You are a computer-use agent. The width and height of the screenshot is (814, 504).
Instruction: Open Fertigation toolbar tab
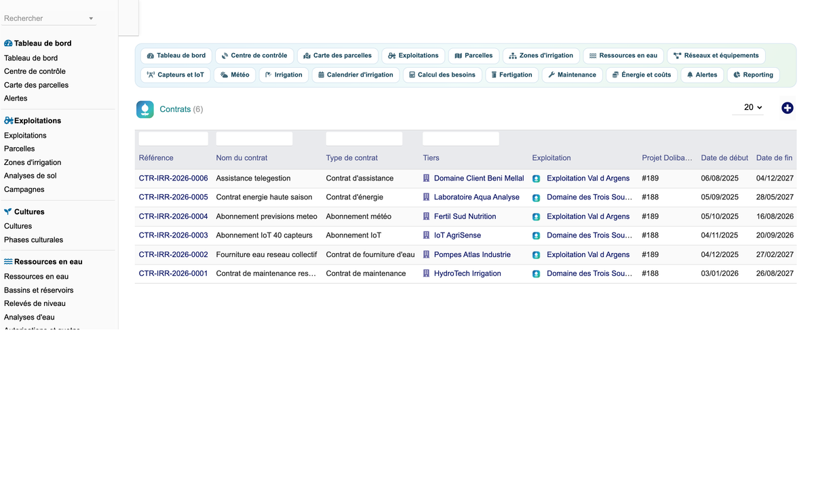tap(512, 75)
